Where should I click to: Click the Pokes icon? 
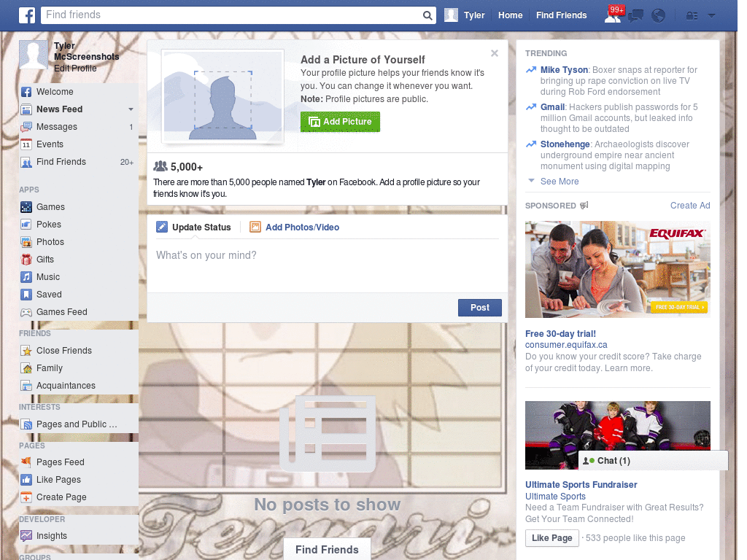point(26,225)
